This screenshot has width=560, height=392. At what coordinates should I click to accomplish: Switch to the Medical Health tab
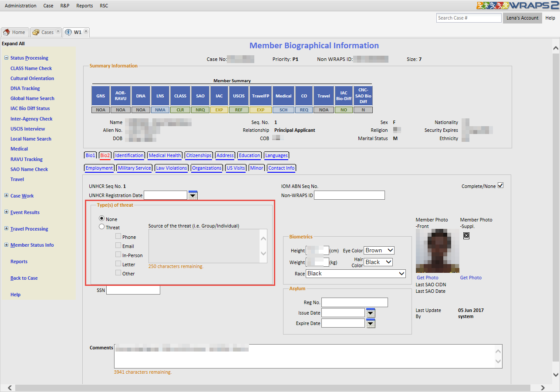pyautogui.click(x=165, y=155)
